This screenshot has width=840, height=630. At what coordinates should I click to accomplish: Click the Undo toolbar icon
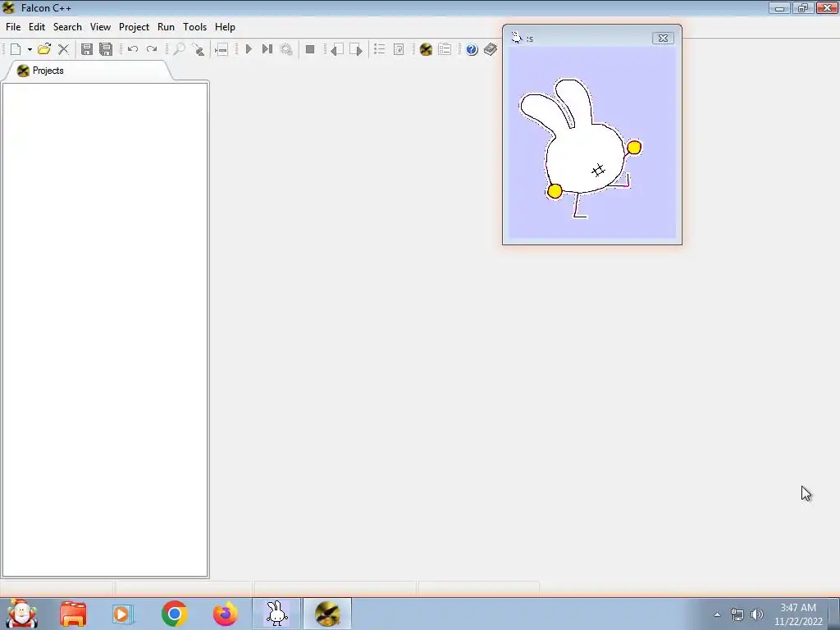(133, 49)
